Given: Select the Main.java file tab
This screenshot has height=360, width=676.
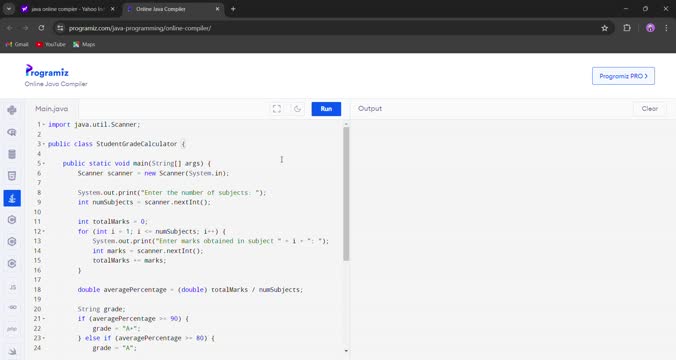Looking at the screenshot, I should tap(52, 109).
